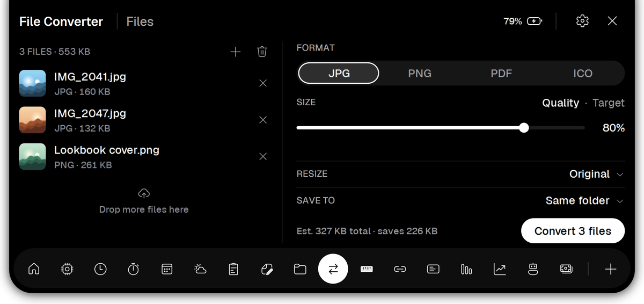Switch size mode to Quality
The height and width of the screenshot is (304, 644).
point(560,103)
